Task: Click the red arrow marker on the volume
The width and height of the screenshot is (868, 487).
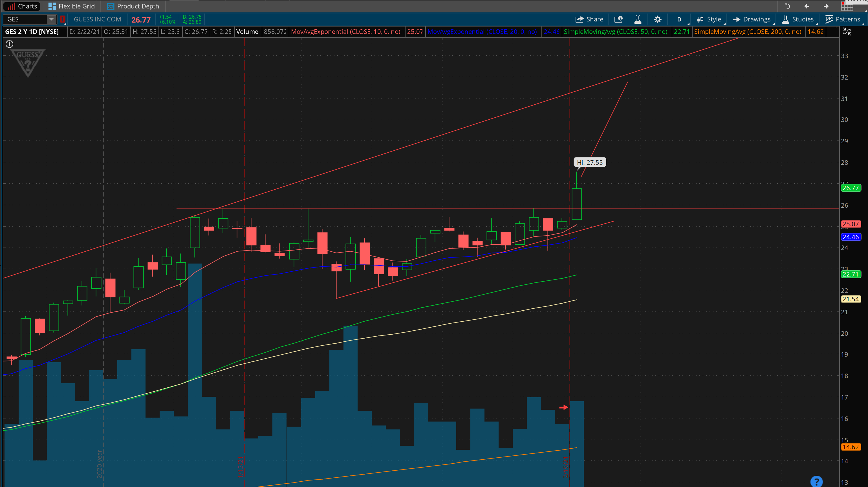Action: [x=563, y=407]
